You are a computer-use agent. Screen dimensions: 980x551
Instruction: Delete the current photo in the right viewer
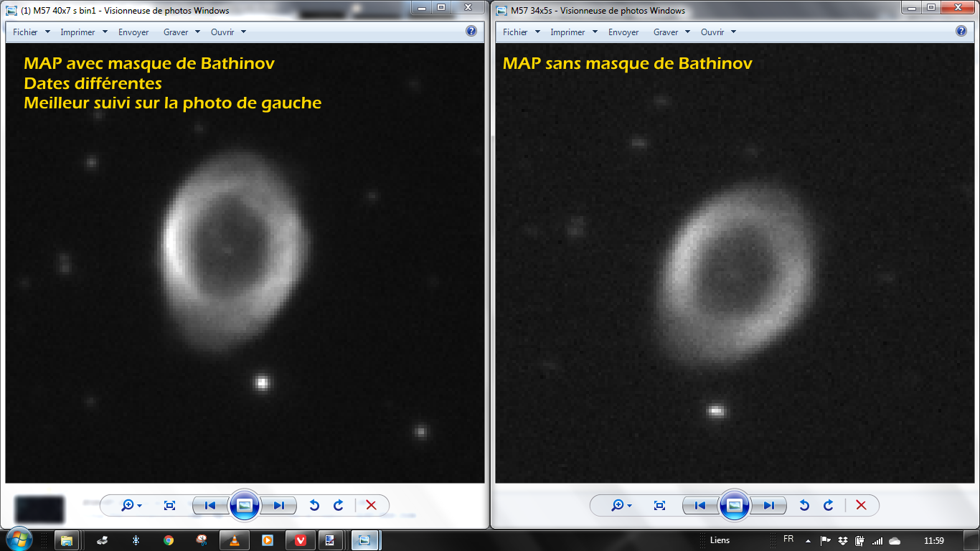pos(862,505)
